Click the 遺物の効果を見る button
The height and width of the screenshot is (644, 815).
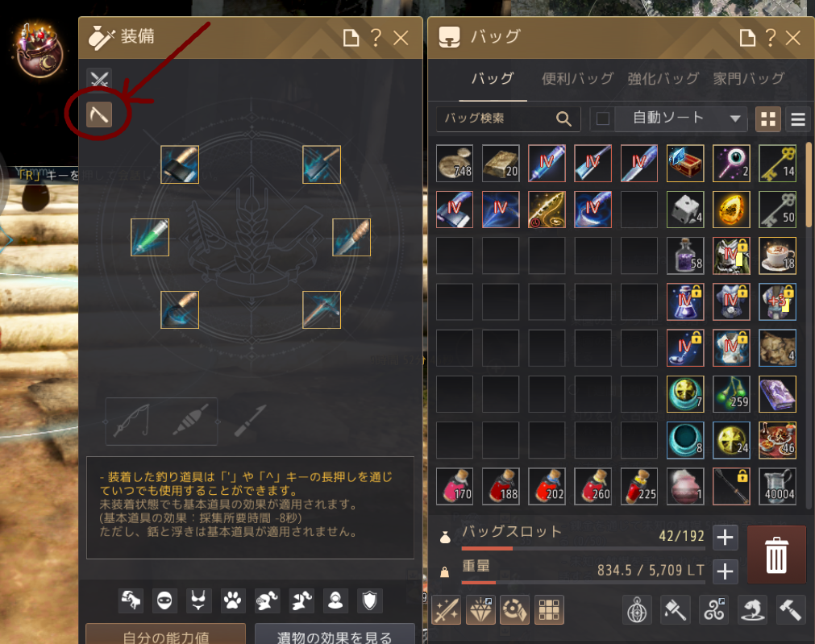coord(335,635)
